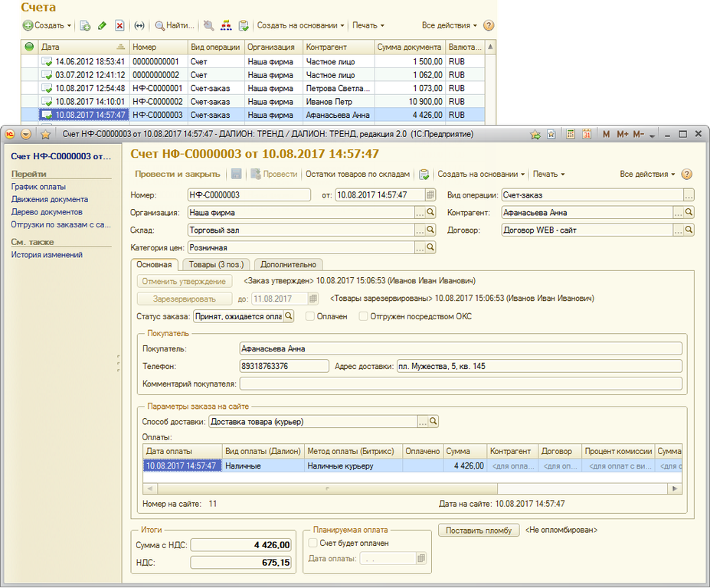Expand Все действия menu in Счета list

[449, 25]
